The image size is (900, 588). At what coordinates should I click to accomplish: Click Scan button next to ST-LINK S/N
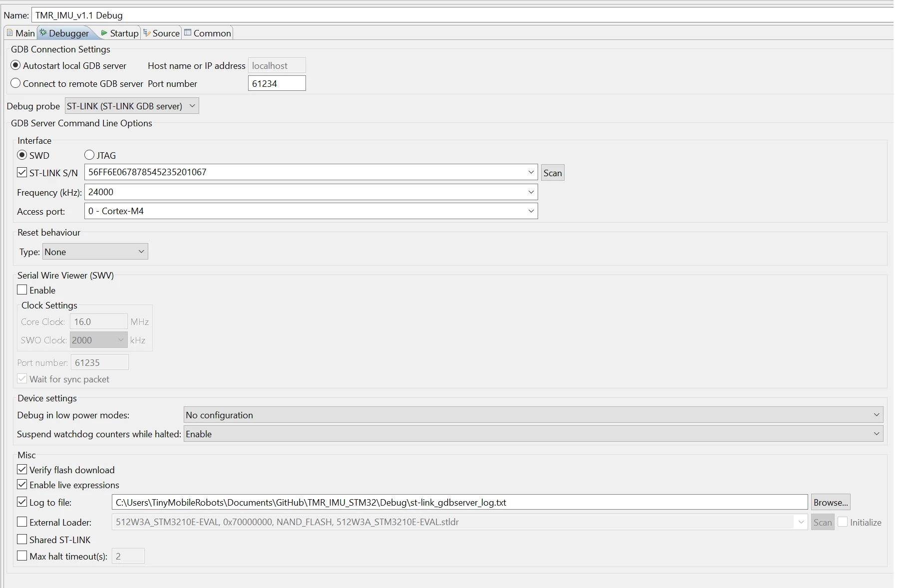pos(553,173)
